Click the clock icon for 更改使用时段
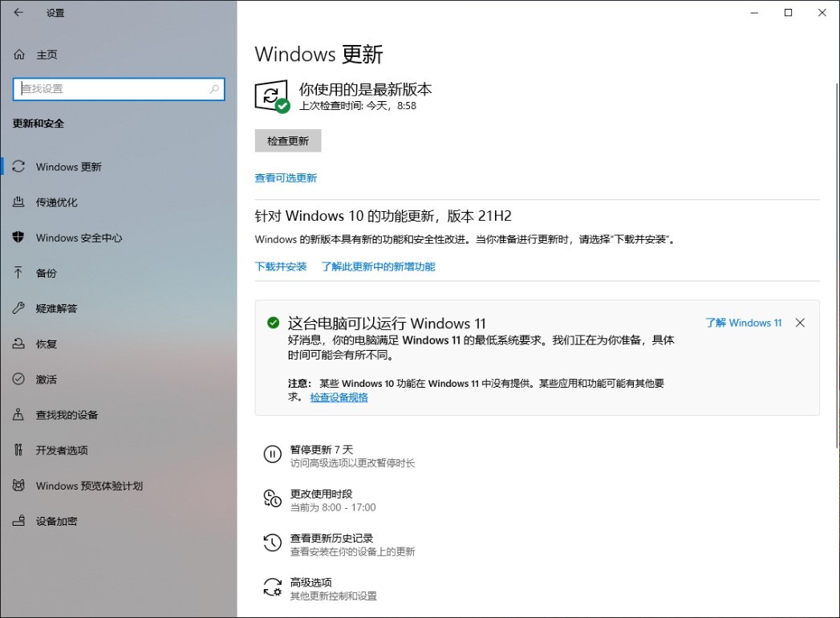The width and height of the screenshot is (840, 618). pyautogui.click(x=272, y=498)
